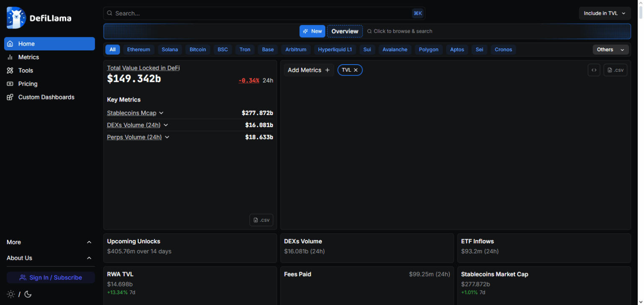Switch to light mode using the sun icon
644x305 pixels.
(11, 294)
